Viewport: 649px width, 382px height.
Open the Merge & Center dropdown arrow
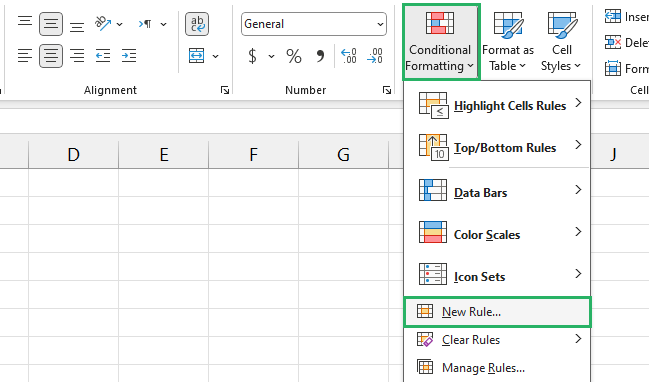tap(216, 56)
